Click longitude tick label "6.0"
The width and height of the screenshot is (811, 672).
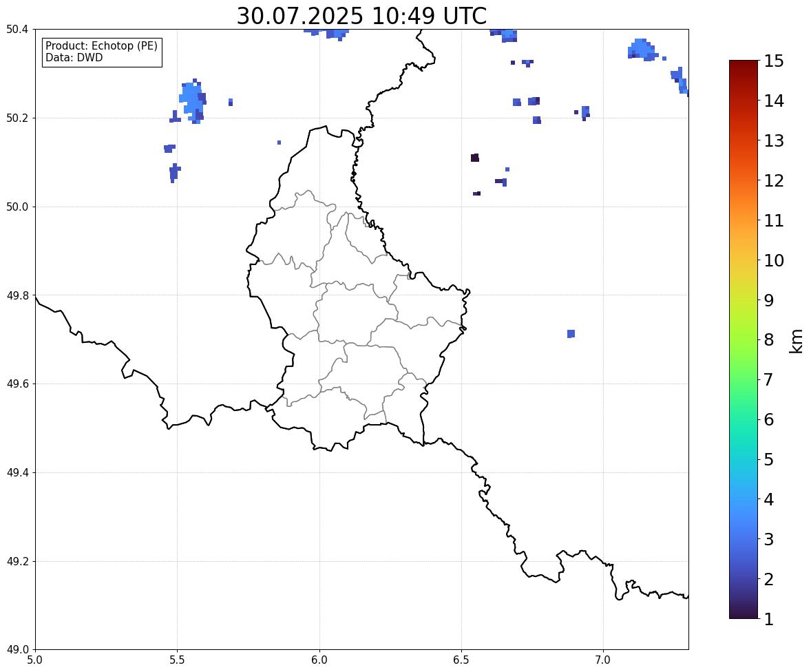[x=319, y=660]
